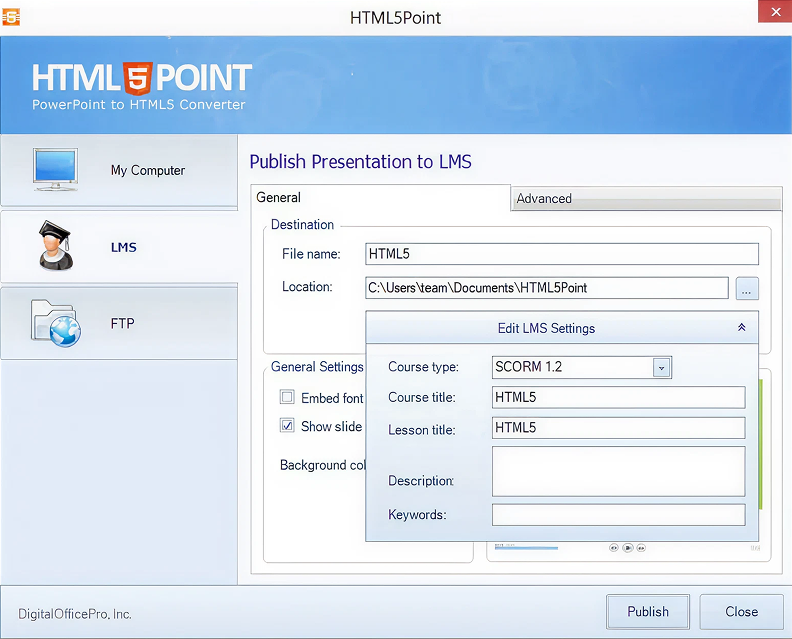Viewport: 792px width, 639px height.
Task: Choose My Computer publish destination
Action: 119,170
